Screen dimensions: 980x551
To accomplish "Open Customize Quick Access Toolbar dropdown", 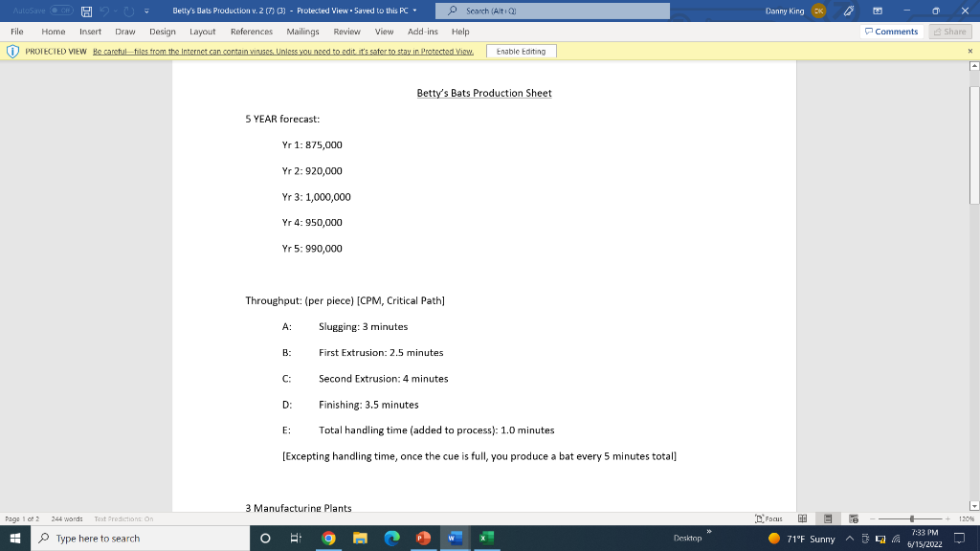I will coord(146,11).
